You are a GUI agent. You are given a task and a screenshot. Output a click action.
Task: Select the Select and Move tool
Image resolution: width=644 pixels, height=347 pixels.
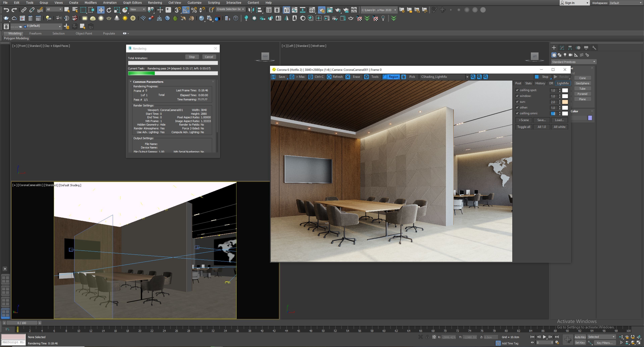click(x=101, y=10)
